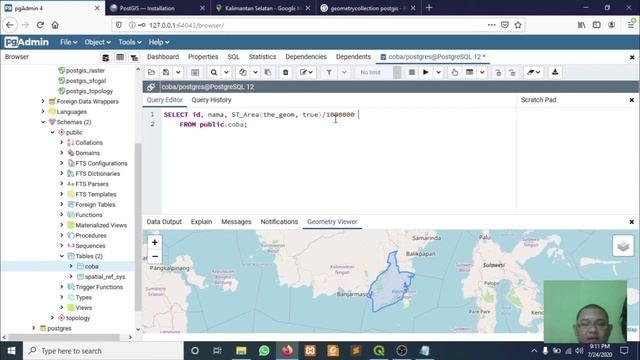Switch to PostGIS Installation browser tab
Screen dimensions: 640x360
tap(156, 8)
